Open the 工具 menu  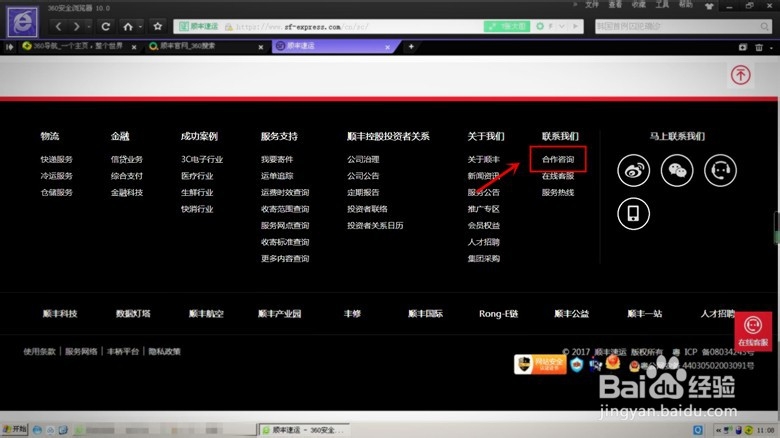[x=662, y=4]
